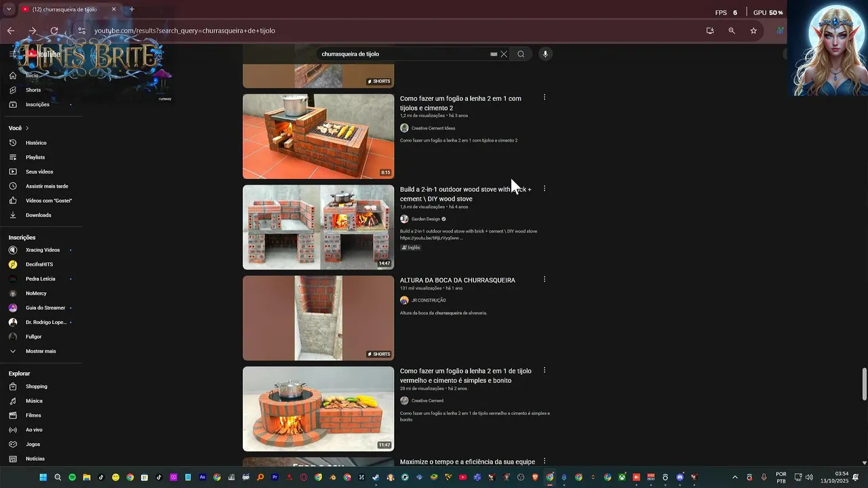Open options menu for "Build a 2-in-1 outdoor wood stove"

[x=544, y=188]
